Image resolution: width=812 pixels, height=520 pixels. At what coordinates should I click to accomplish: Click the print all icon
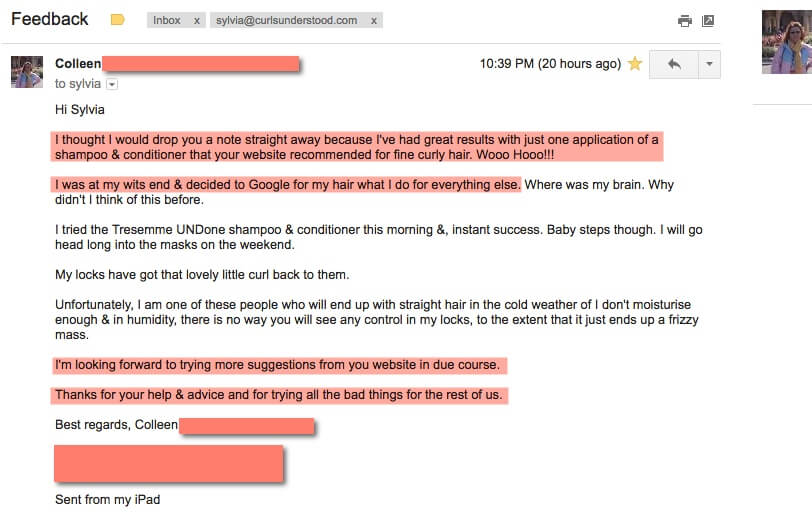[x=685, y=21]
